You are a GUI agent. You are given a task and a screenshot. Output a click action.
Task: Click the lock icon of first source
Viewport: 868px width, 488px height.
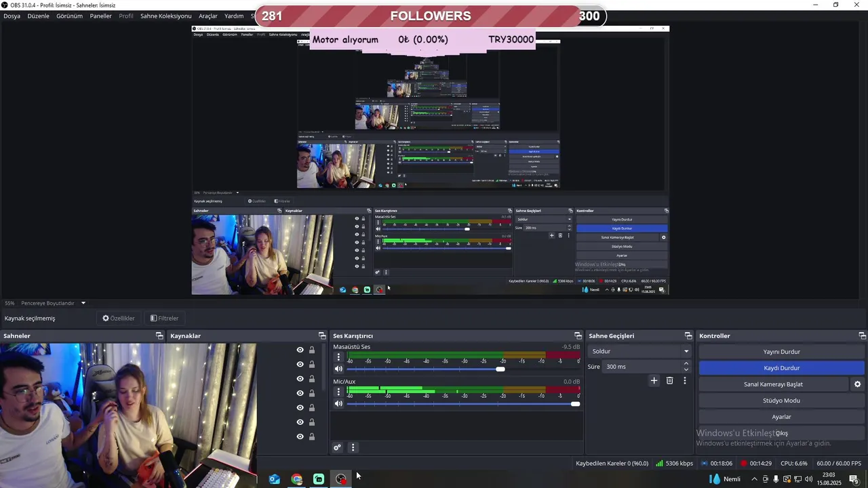(312, 350)
